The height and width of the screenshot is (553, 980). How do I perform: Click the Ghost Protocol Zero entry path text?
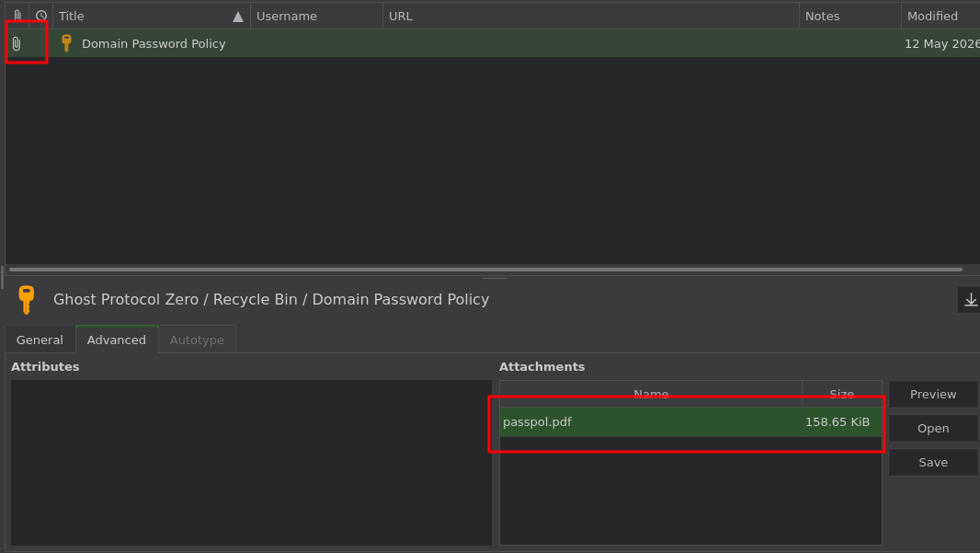tap(271, 300)
